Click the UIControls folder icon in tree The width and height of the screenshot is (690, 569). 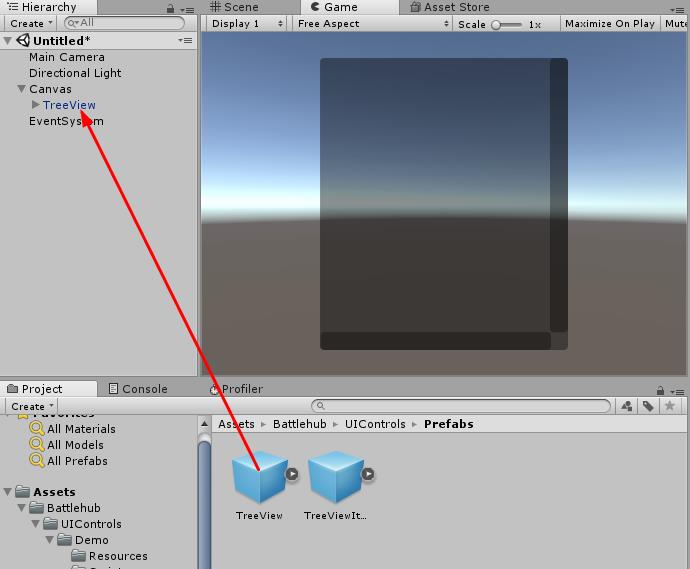click(x=50, y=524)
